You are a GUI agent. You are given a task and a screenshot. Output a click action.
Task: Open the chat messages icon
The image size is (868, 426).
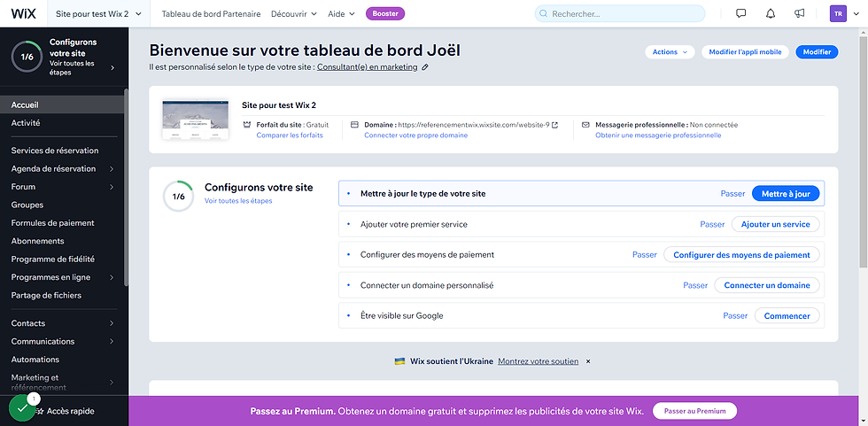click(741, 14)
